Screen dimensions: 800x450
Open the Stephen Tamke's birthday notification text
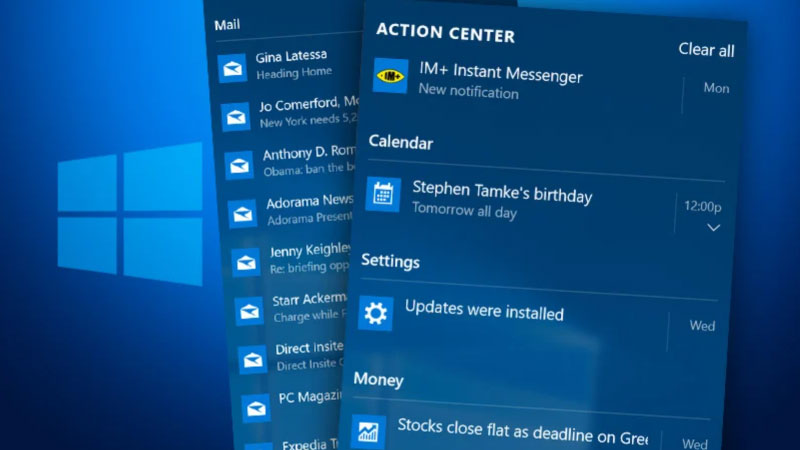point(502,196)
